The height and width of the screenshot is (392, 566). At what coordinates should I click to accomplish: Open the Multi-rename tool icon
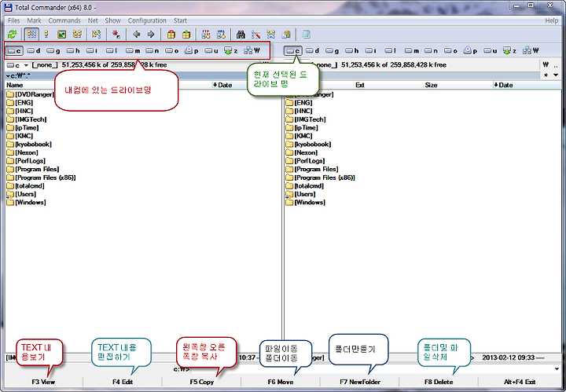coord(256,35)
